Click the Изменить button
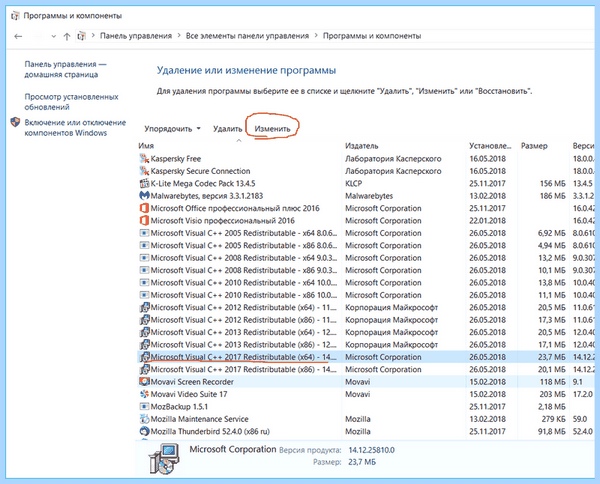The width and height of the screenshot is (600, 484). click(x=272, y=129)
